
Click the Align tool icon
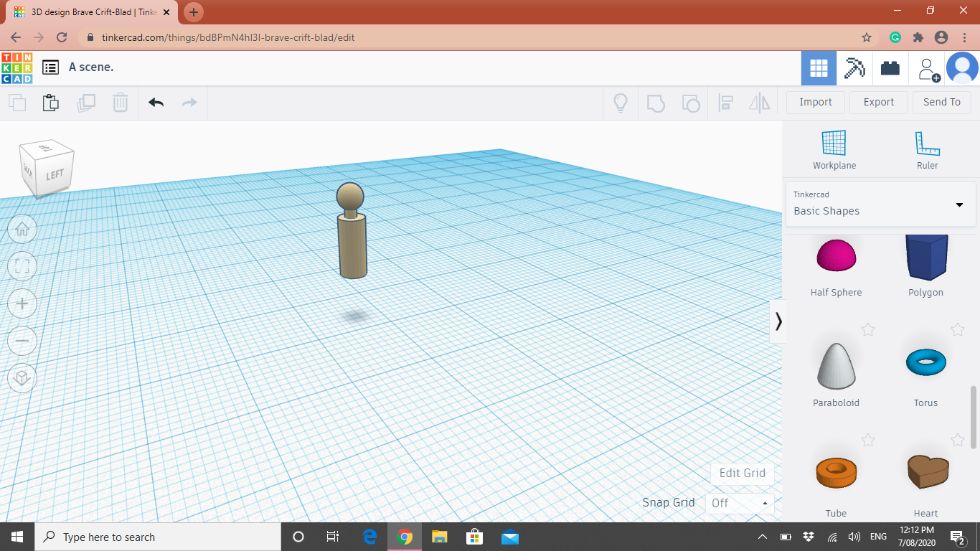coord(725,103)
